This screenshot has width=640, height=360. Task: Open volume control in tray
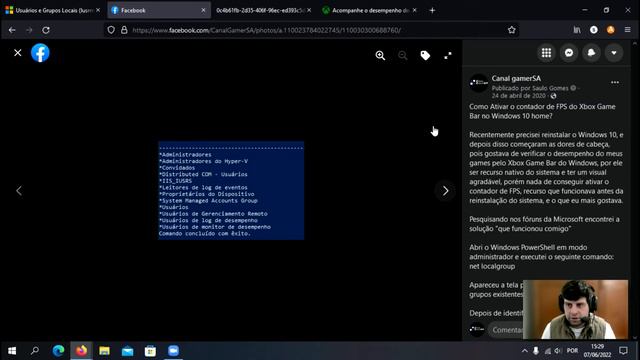click(558, 351)
